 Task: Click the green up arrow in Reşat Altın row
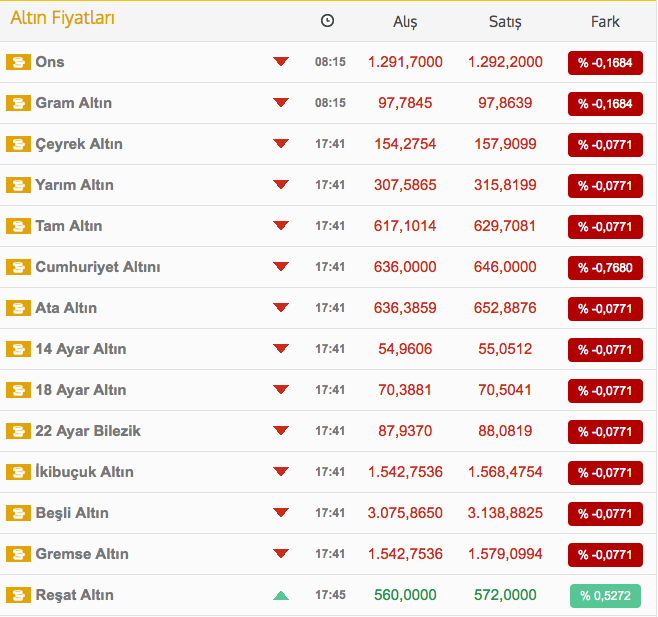pos(281,595)
